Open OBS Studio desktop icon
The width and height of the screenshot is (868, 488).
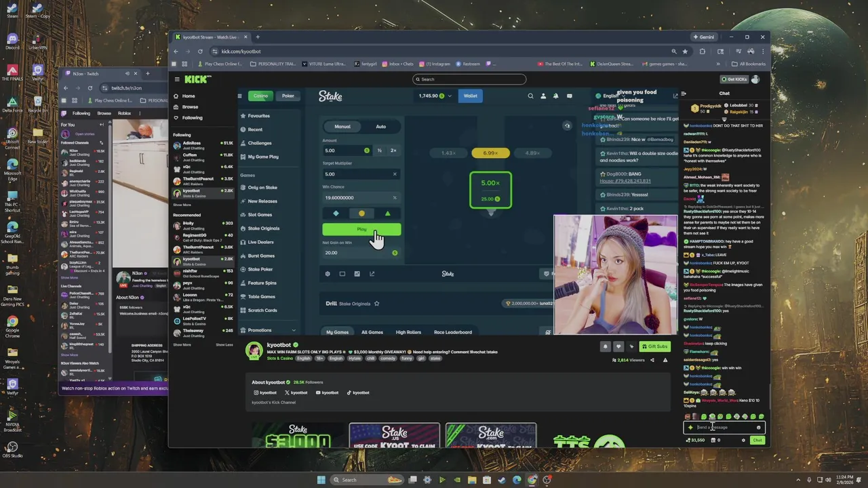point(12,449)
